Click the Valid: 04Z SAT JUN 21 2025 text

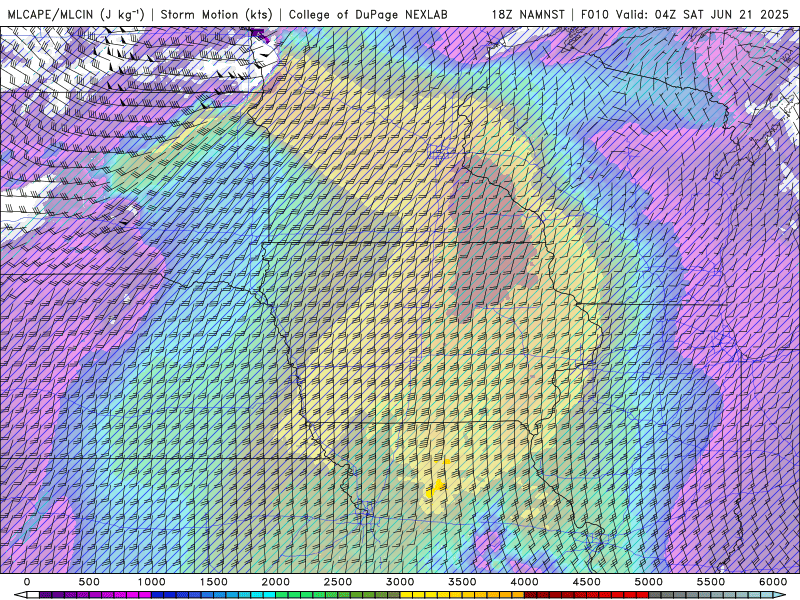pyautogui.click(x=702, y=14)
